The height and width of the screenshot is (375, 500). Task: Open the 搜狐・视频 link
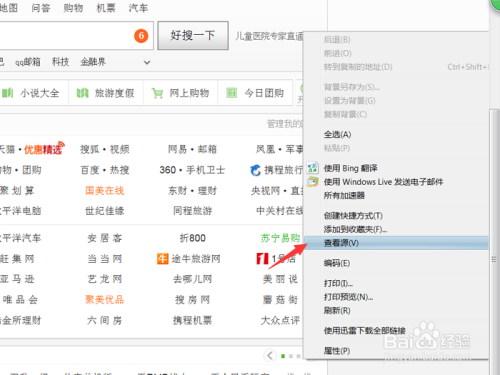coord(105,149)
